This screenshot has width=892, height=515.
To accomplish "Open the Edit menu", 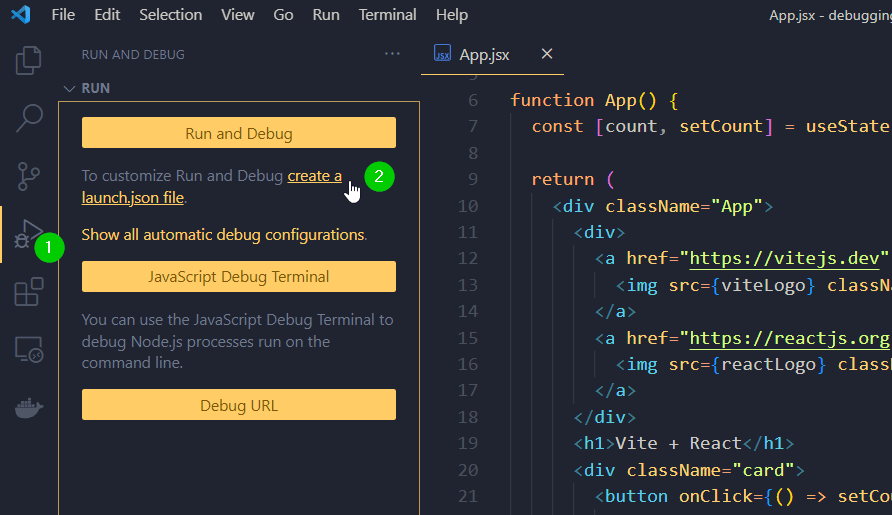I will coord(107,15).
